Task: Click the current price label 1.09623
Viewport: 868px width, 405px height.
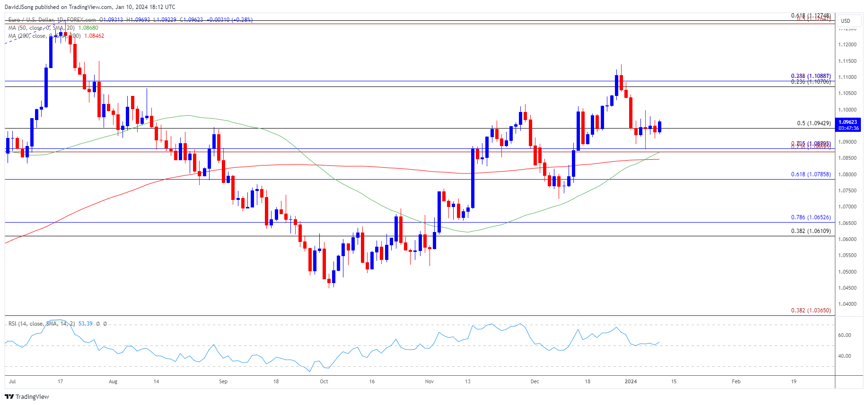Action: 848,122
